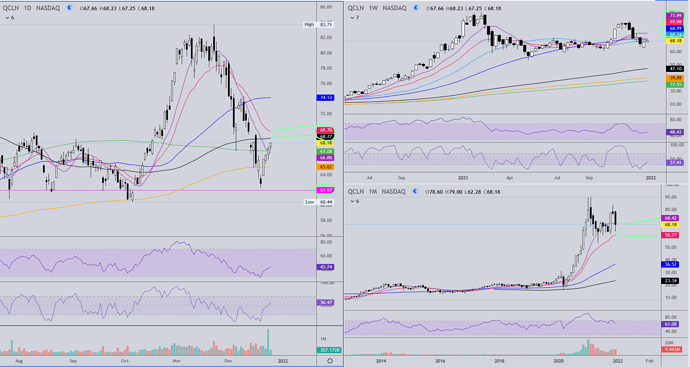690x367 pixels.
Task: Click the daily RSI value 43.74 label
Action: (x=326, y=267)
